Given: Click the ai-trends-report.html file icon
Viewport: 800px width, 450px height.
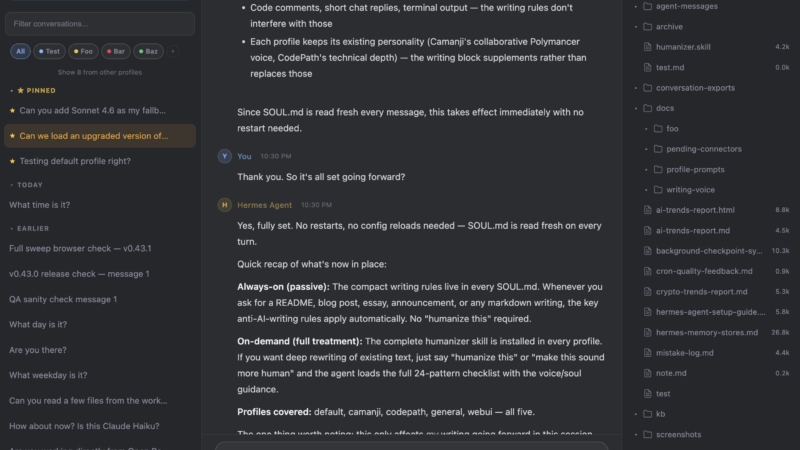Looking at the screenshot, I should pyautogui.click(x=647, y=210).
